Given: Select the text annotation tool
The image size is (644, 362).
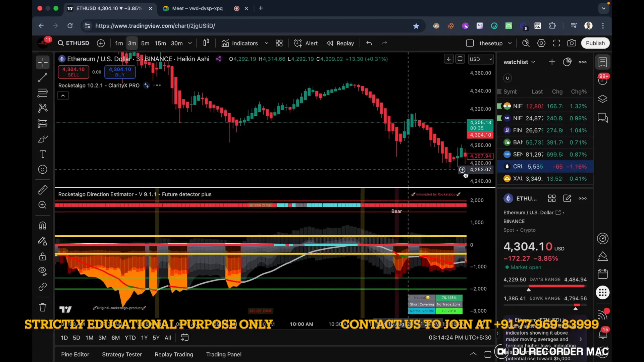Looking at the screenshot, I should point(43,154).
